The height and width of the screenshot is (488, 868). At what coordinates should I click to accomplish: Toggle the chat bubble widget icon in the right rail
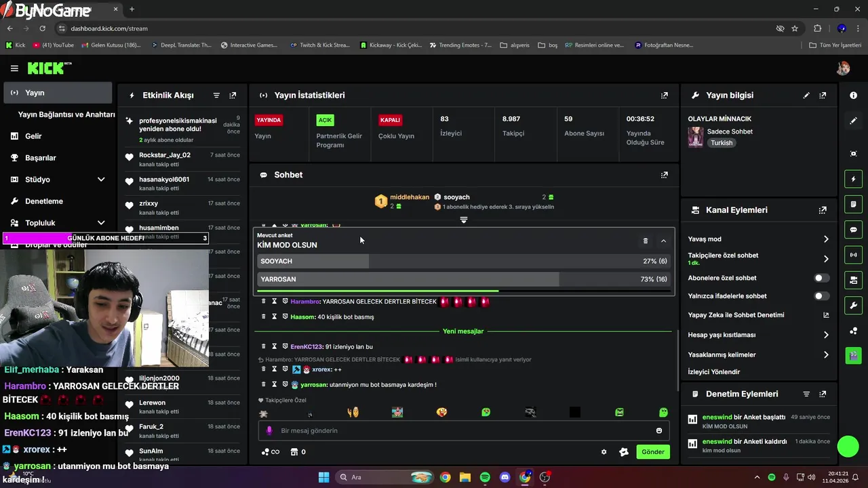(853, 229)
